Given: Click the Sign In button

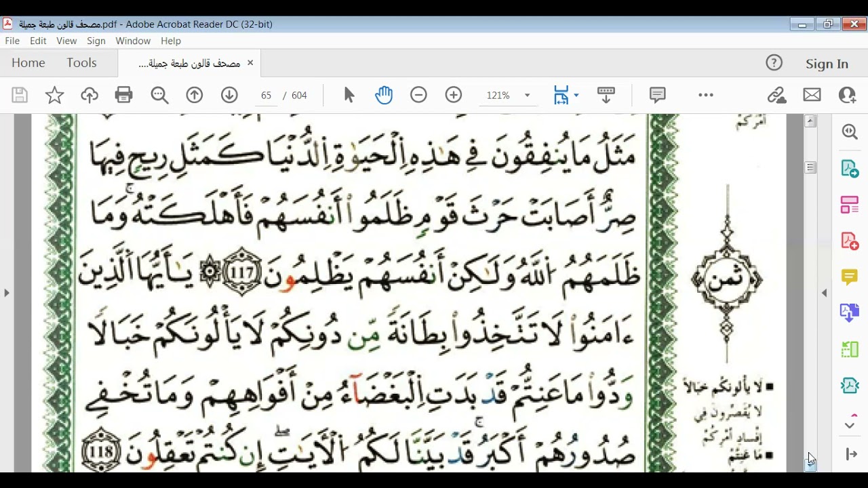Looking at the screenshot, I should (x=827, y=64).
